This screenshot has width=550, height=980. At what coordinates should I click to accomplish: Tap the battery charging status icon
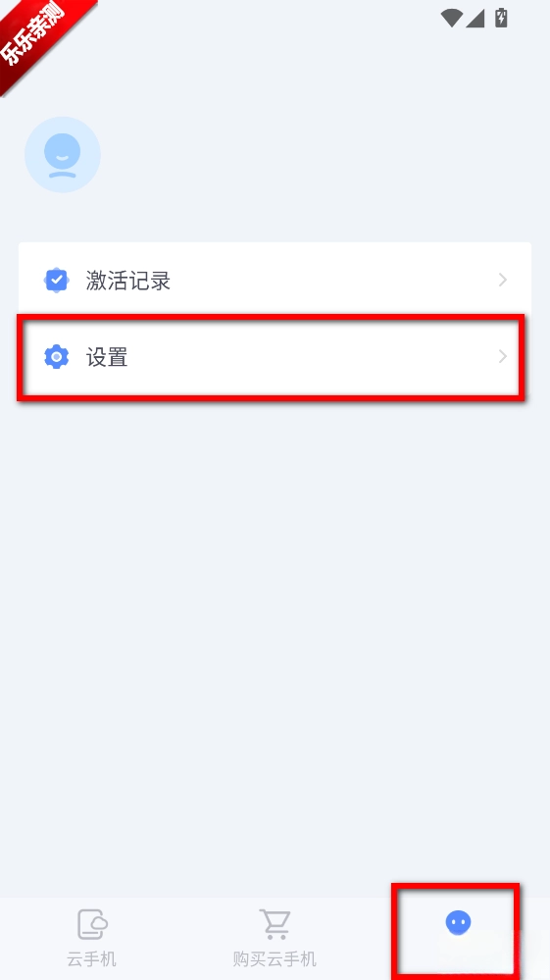pyautogui.click(x=501, y=18)
